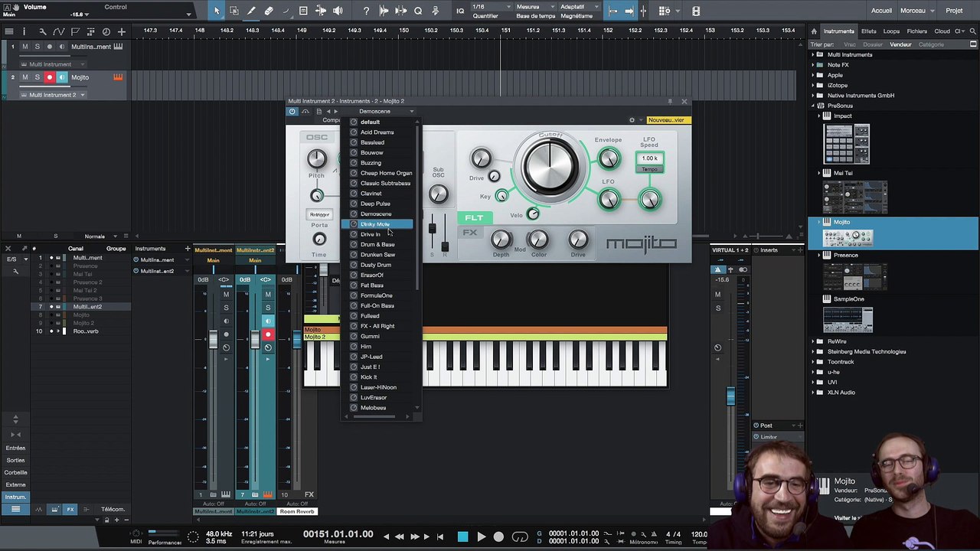Mute the MultiInstrument track 1

pyautogui.click(x=24, y=47)
